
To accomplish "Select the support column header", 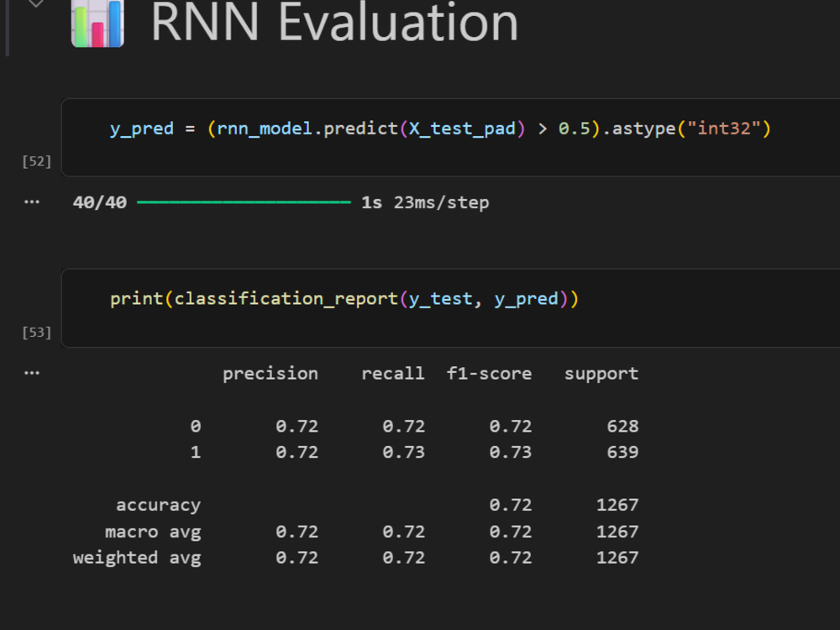I will (601, 374).
